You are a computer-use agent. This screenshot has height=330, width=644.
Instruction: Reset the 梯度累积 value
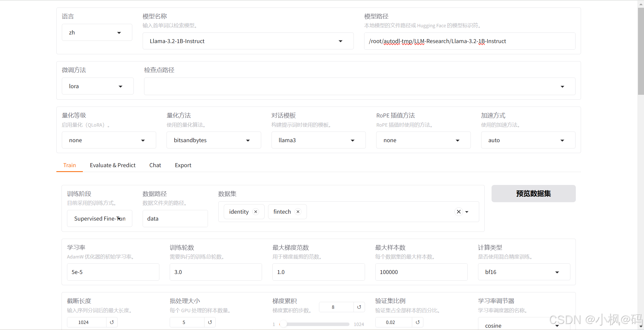point(359,307)
